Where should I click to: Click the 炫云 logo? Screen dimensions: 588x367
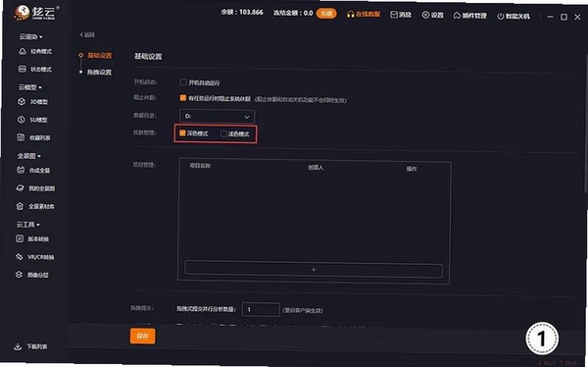click(35, 13)
